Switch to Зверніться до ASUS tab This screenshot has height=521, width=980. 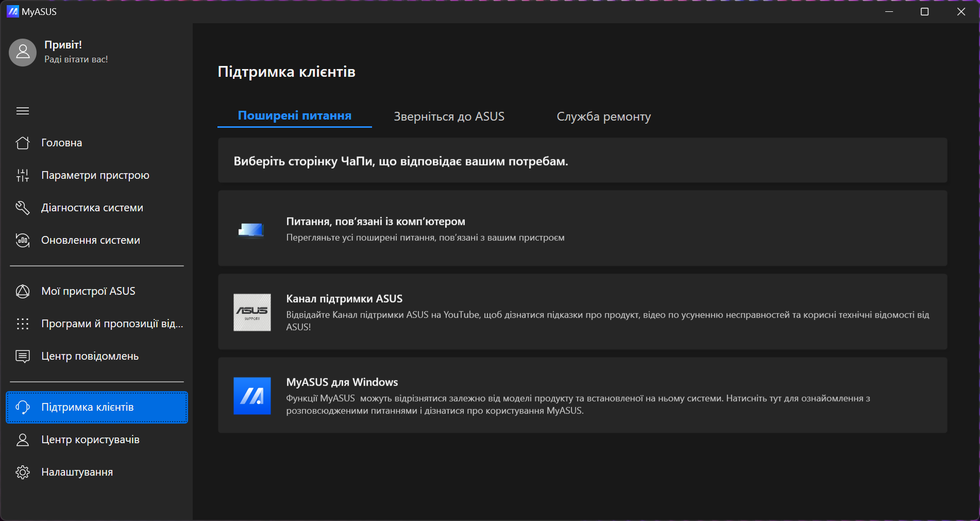tap(449, 116)
